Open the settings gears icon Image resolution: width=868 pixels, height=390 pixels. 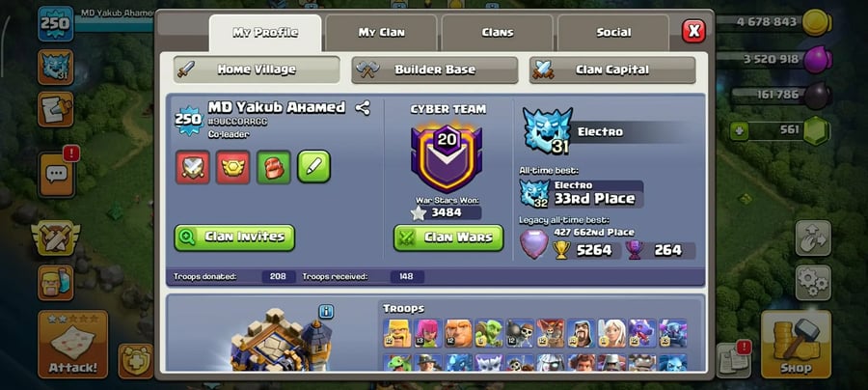tap(813, 283)
